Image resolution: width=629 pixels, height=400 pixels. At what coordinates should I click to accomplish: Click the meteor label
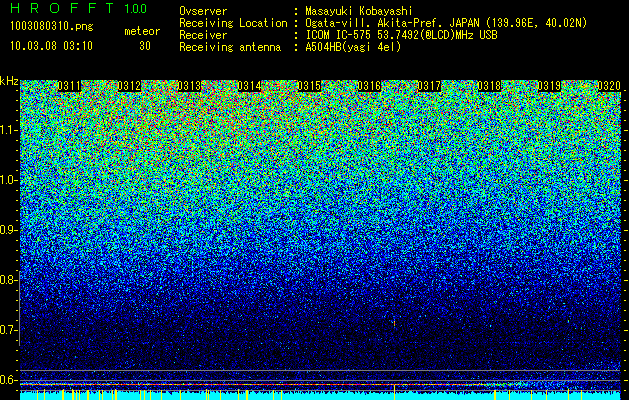pyautogui.click(x=142, y=31)
